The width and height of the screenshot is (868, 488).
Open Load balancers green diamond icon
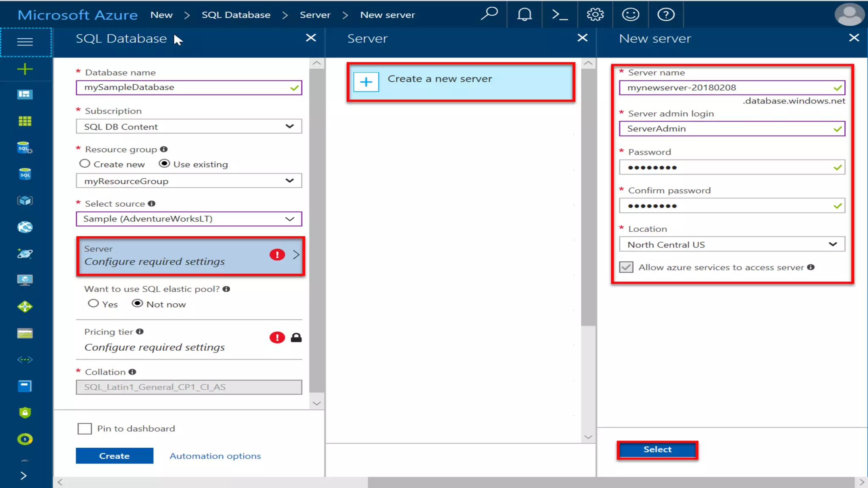[25, 306]
